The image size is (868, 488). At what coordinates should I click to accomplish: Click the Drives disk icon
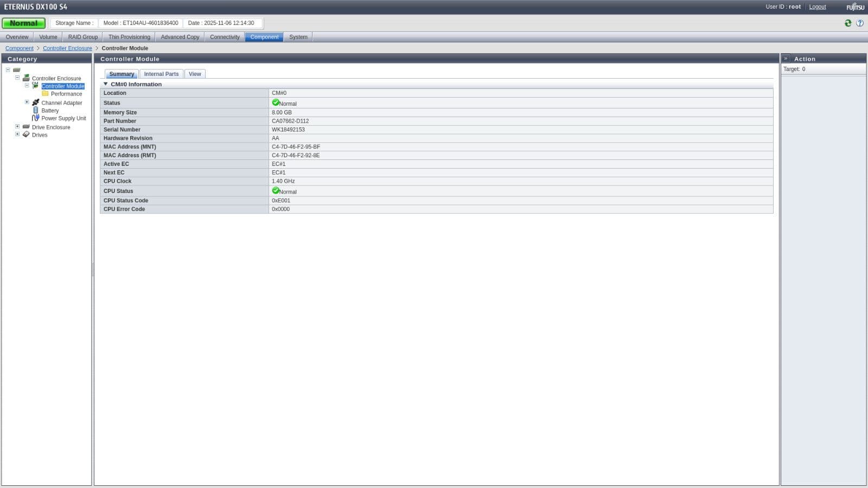pos(26,134)
